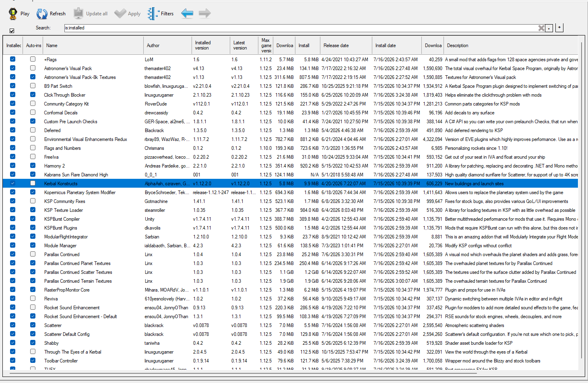Image resolution: width=588 pixels, height=383 pixels.
Task: Clear the search box with the X
Action: pyautogui.click(x=541, y=28)
